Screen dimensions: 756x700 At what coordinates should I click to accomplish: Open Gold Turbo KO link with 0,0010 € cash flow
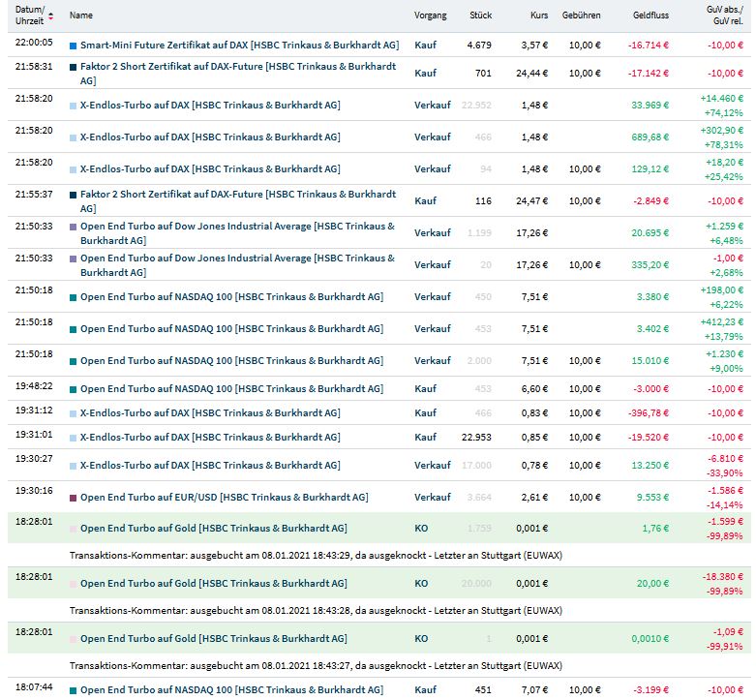[214, 638]
